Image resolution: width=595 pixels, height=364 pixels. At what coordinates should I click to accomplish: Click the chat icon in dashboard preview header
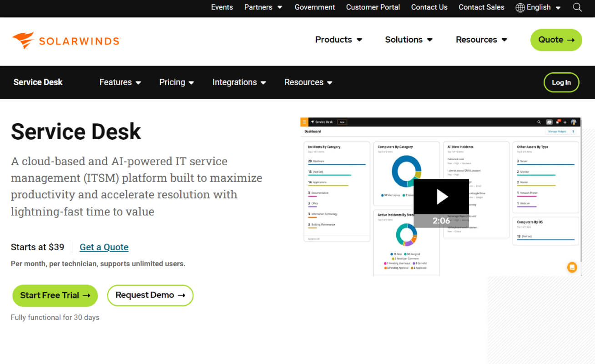(x=549, y=122)
